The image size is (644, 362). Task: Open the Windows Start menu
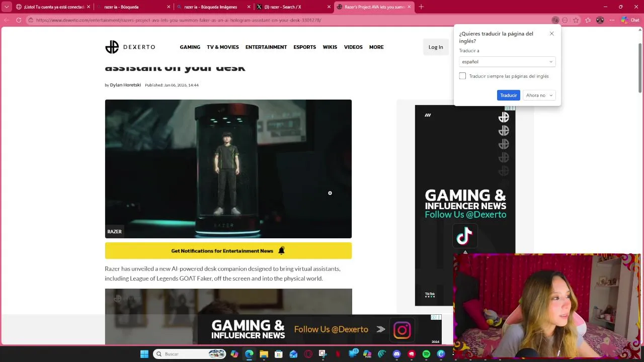(144, 354)
